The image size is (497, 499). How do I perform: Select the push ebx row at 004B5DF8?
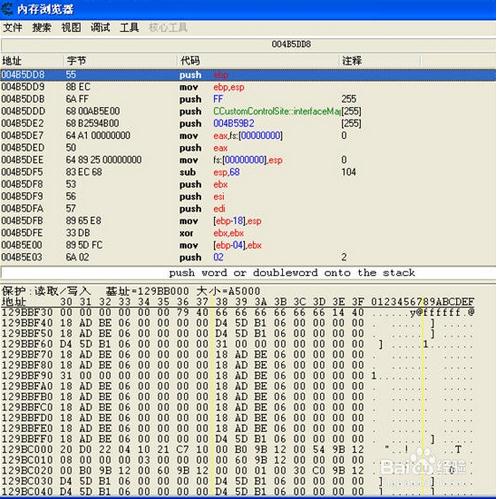pyautogui.click(x=248, y=184)
